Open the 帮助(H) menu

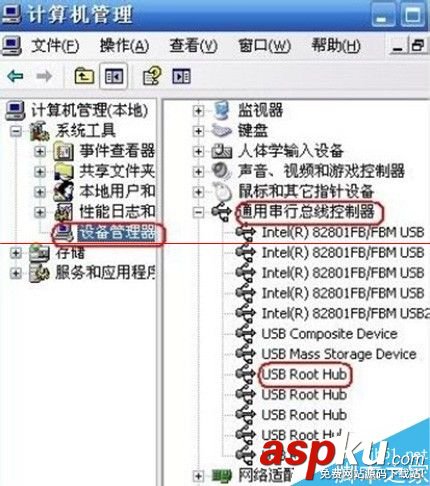click(x=335, y=45)
